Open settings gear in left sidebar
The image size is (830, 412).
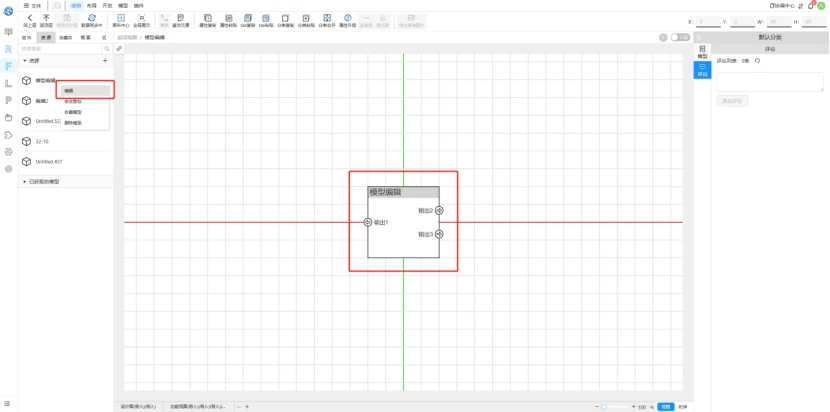(x=8, y=151)
